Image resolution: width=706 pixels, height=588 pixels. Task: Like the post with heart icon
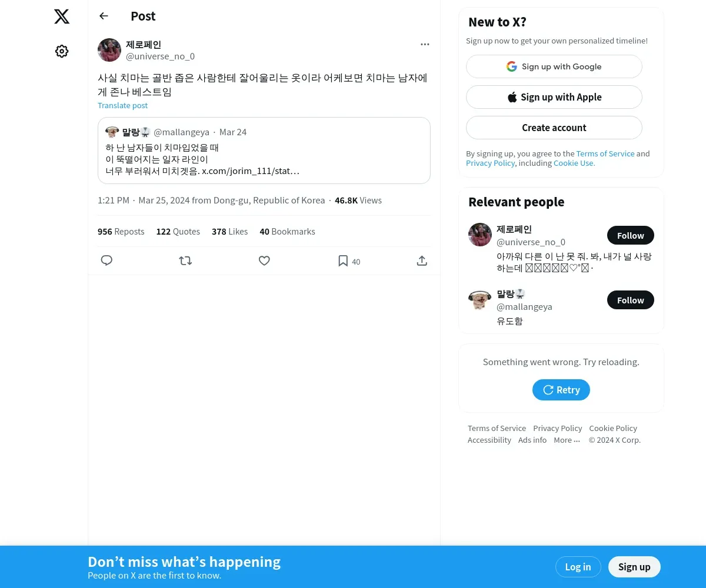coord(264,260)
